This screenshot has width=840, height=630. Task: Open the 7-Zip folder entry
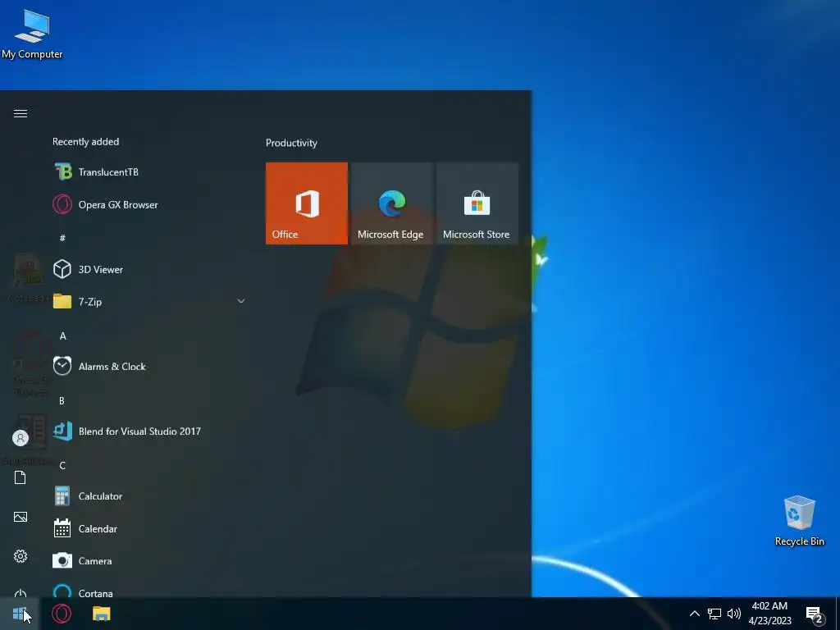[148, 302]
